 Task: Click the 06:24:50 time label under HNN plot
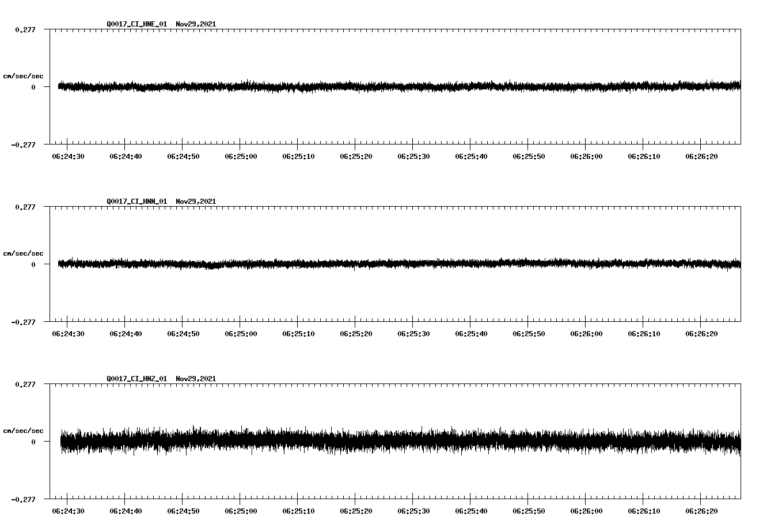point(183,333)
